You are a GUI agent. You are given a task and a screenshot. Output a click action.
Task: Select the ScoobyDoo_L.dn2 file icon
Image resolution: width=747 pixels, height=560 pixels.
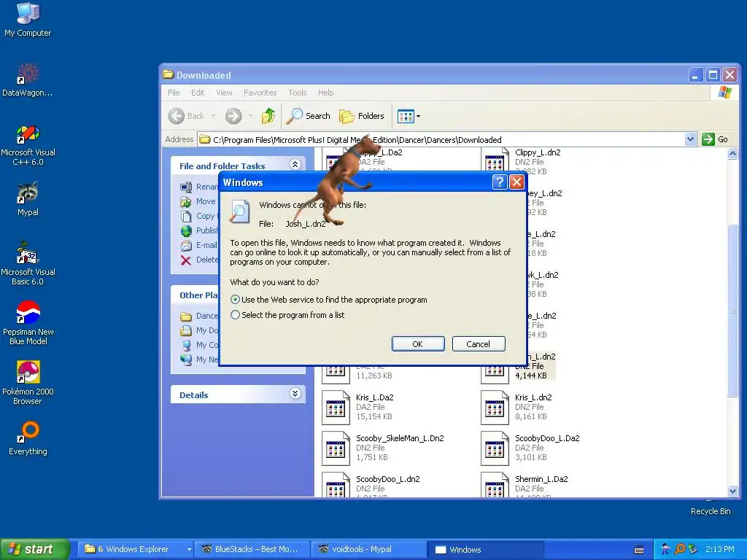click(336, 485)
